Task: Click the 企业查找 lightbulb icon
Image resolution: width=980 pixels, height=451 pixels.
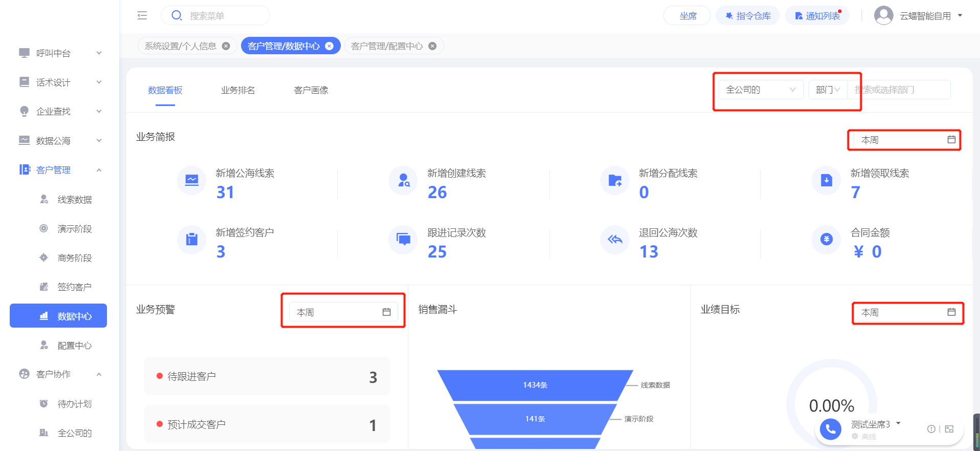Action: (x=24, y=111)
